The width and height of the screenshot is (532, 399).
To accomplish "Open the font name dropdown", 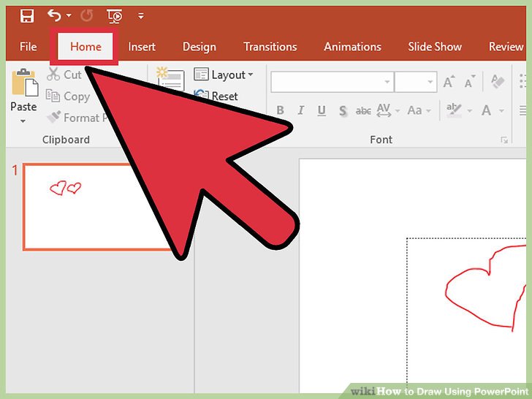I will [387, 82].
